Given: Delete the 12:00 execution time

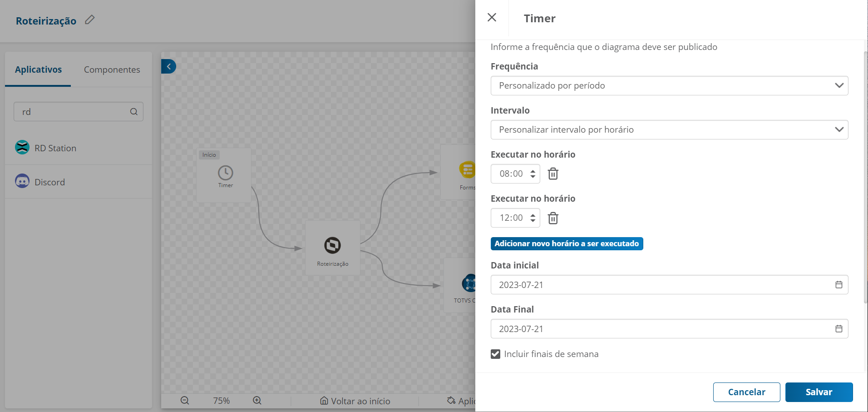Looking at the screenshot, I should pyautogui.click(x=552, y=218).
